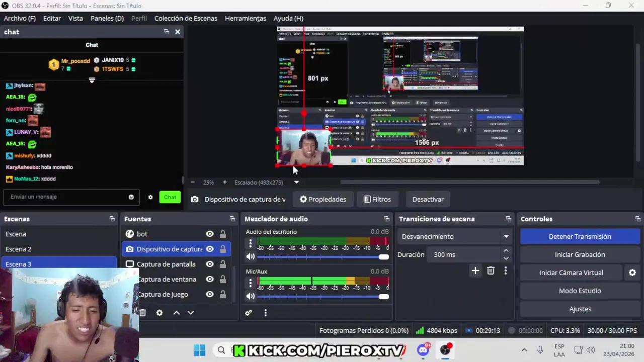The width and height of the screenshot is (644, 362).
Task: Open the Herramientas menu
Action: [245, 18]
